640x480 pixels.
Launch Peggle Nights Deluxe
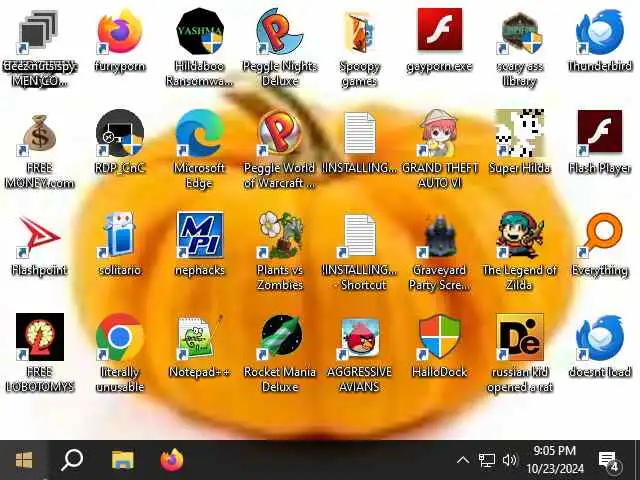(x=280, y=32)
